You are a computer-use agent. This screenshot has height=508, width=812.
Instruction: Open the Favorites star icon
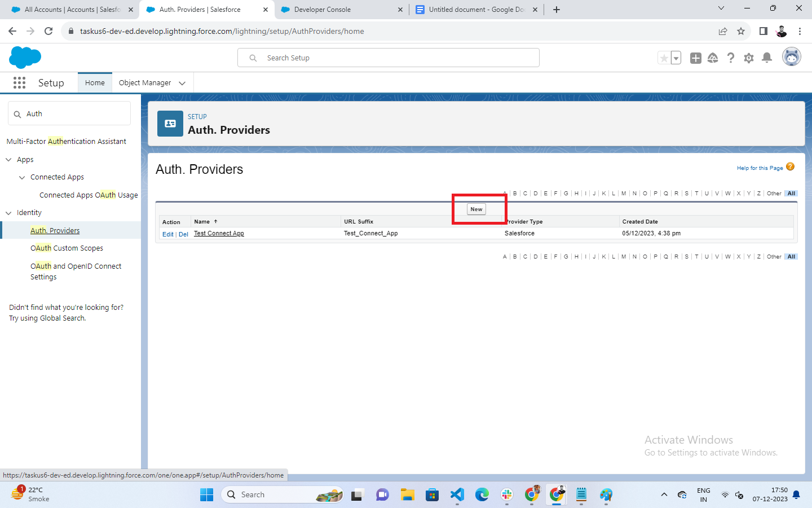click(x=664, y=58)
